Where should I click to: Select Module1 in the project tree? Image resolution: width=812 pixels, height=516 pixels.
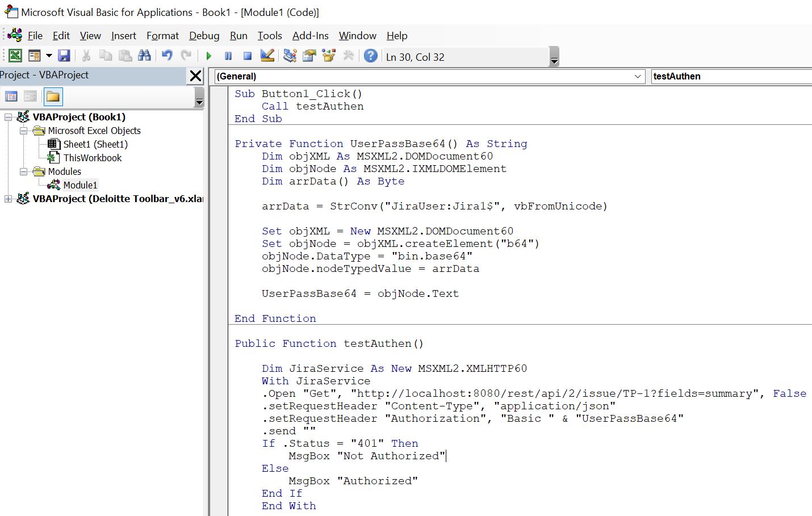81,184
